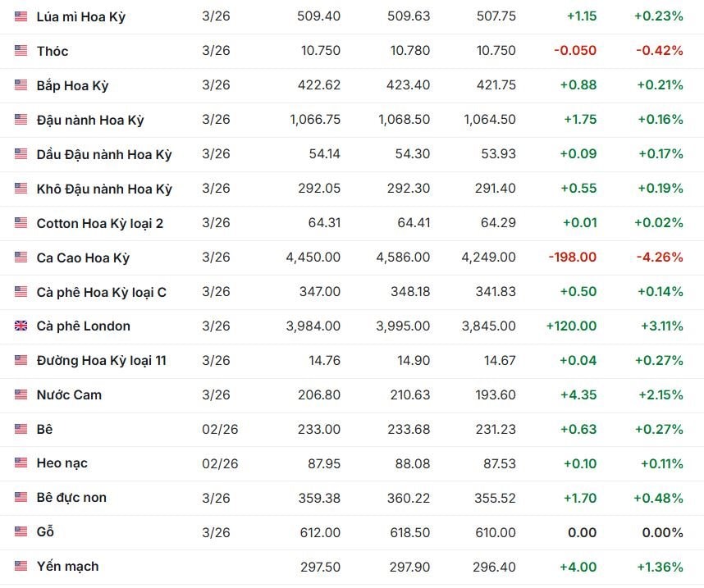704x588 pixels.
Task: Select the Đậu nành Hoa Kỳ link
Action: 90,120
